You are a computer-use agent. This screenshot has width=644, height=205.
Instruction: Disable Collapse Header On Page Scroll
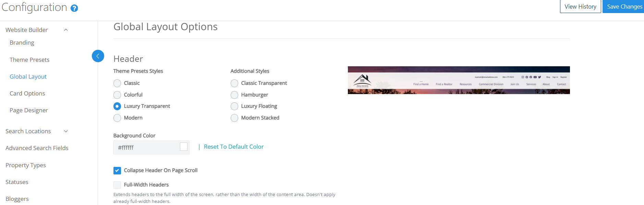[117, 170]
